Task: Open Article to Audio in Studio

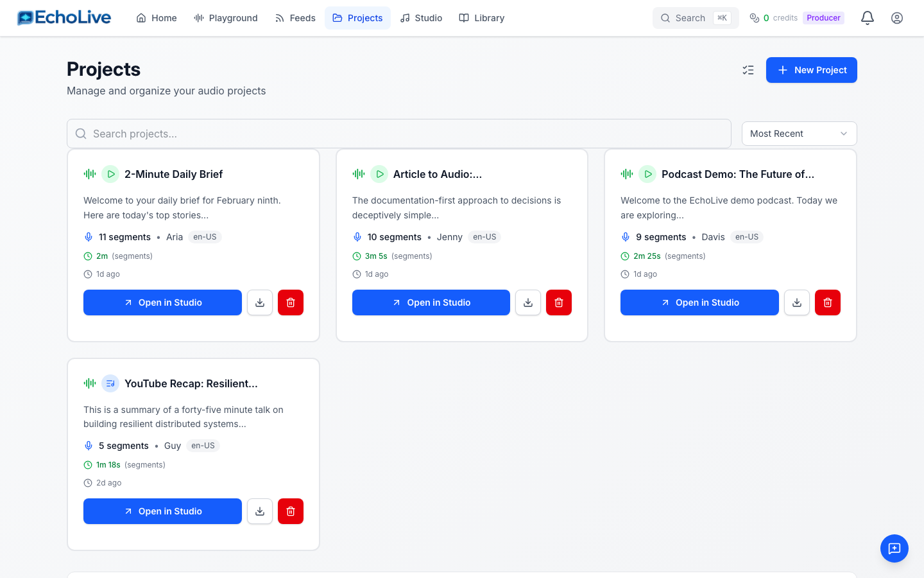Action: point(431,302)
